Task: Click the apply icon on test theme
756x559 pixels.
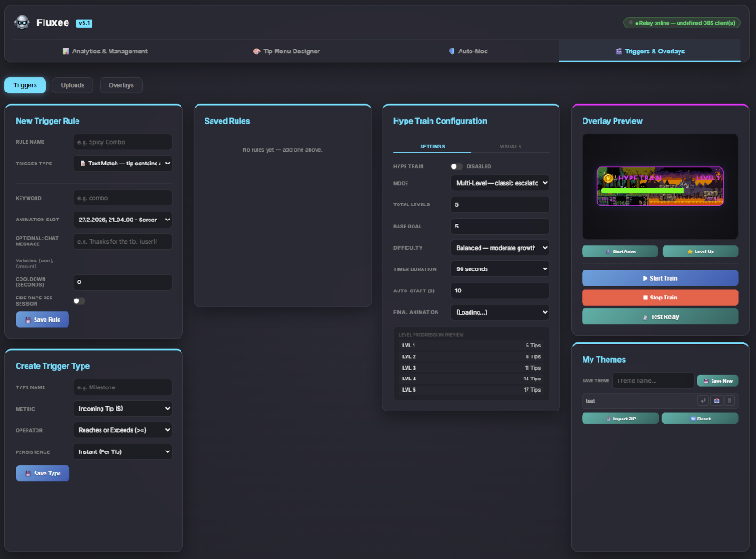Action: pos(703,401)
